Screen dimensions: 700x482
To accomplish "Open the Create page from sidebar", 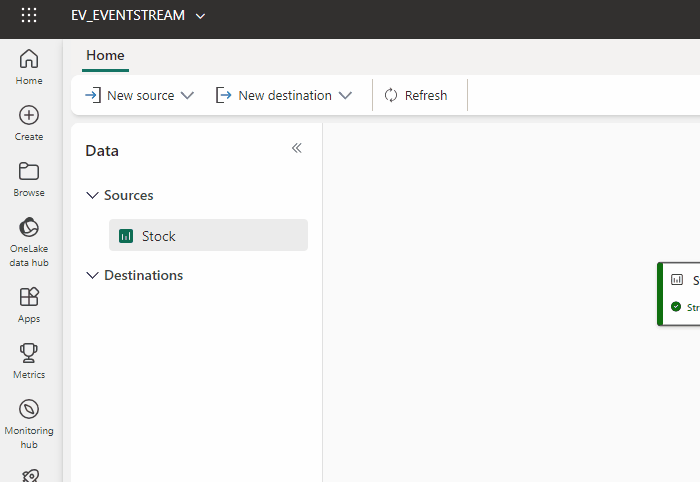I will pyautogui.click(x=29, y=123).
